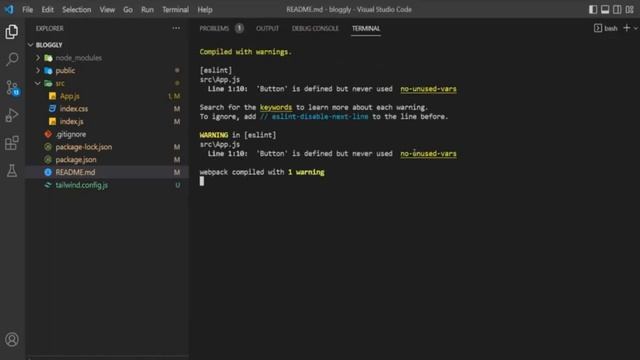Open index.js file

108,121
